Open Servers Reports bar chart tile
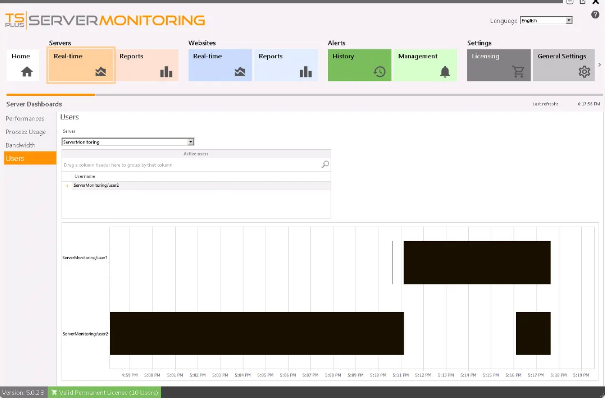Screen dimensions: 605x398 (x=147, y=65)
